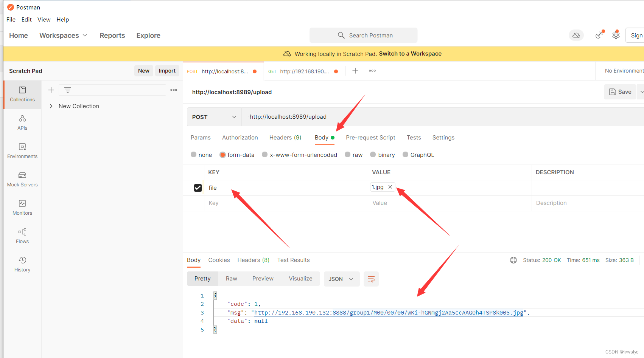Switch to the request Settings tab
The width and height of the screenshot is (644, 358).
pos(443,138)
